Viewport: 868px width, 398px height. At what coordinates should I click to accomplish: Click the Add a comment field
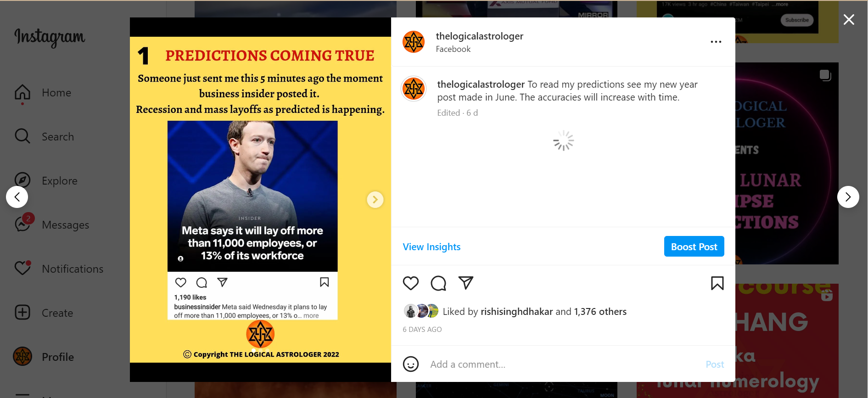[563, 364]
